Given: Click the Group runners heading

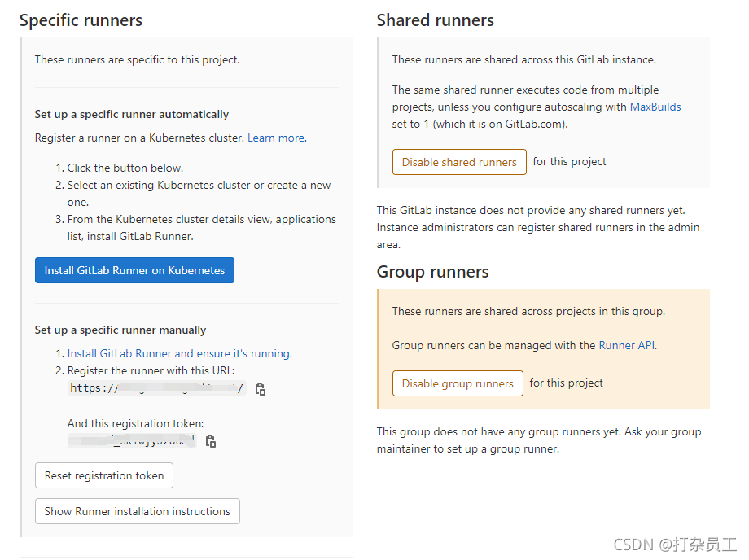Looking at the screenshot, I should click(x=433, y=272).
